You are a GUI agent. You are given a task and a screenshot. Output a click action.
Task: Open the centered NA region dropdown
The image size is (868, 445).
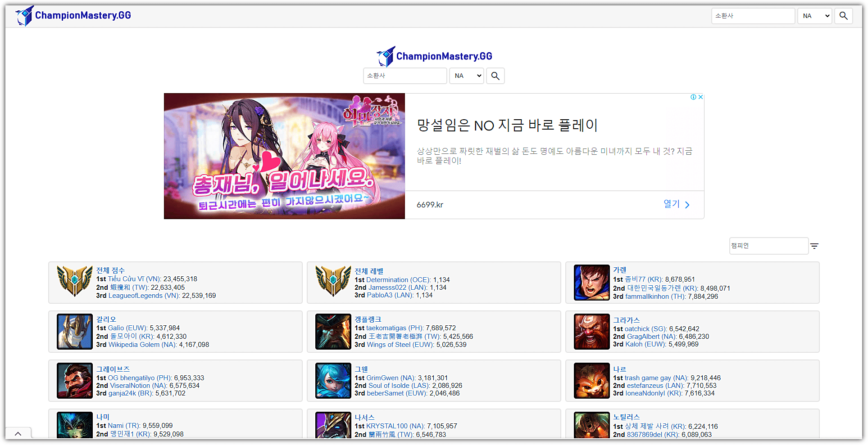point(467,76)
